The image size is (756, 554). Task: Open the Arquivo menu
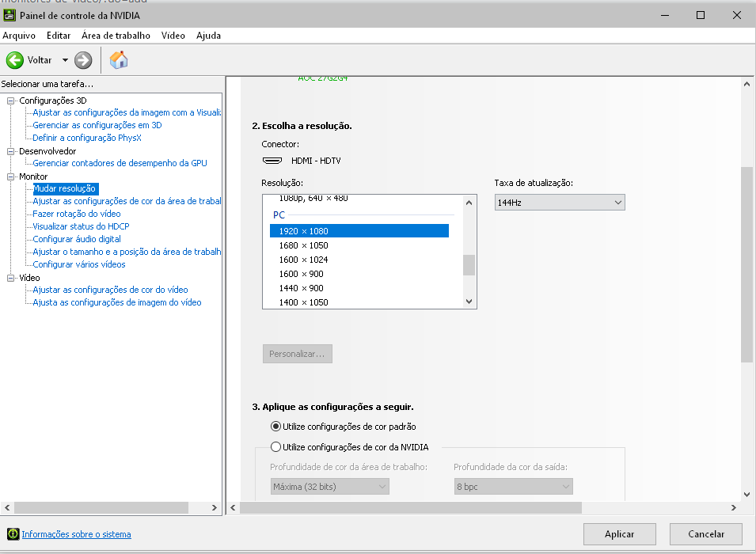point(19,36)
